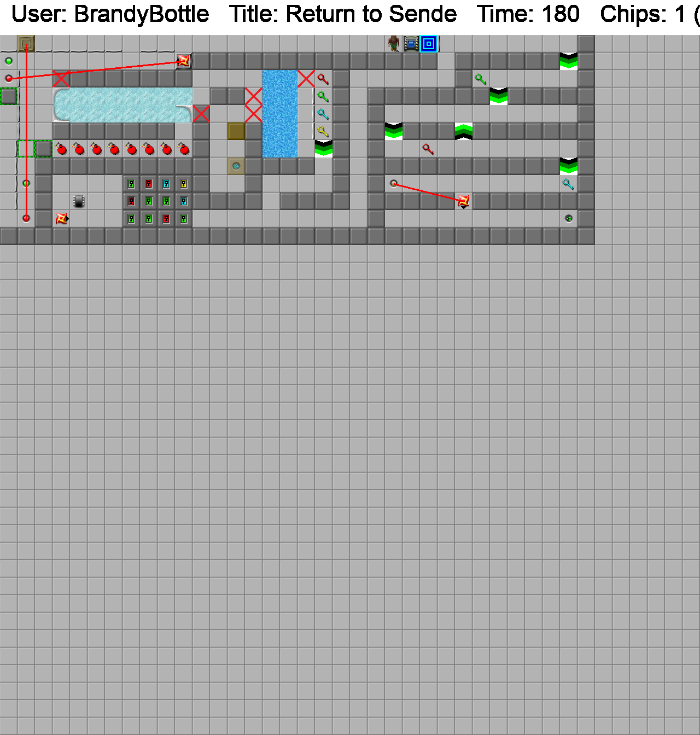Select the brown clone machine tile in the top-left corner

click(x=26, y=44)
